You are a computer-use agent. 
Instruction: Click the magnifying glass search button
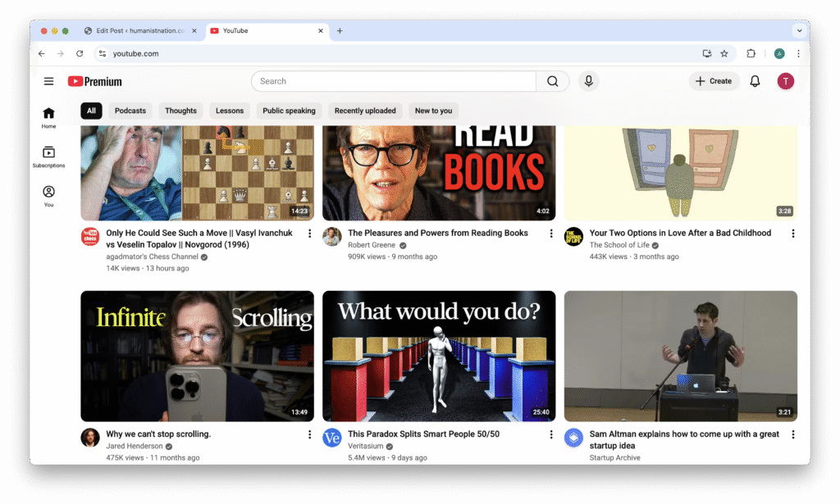click(x=553, y=81)
